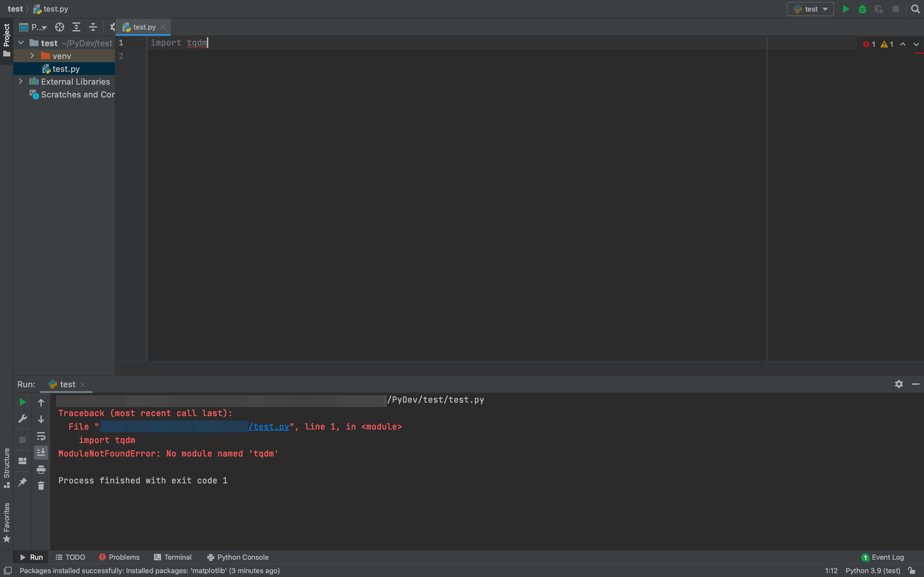Clear all output with trash icon
924x577 pixels.
[x=41, y=486]
